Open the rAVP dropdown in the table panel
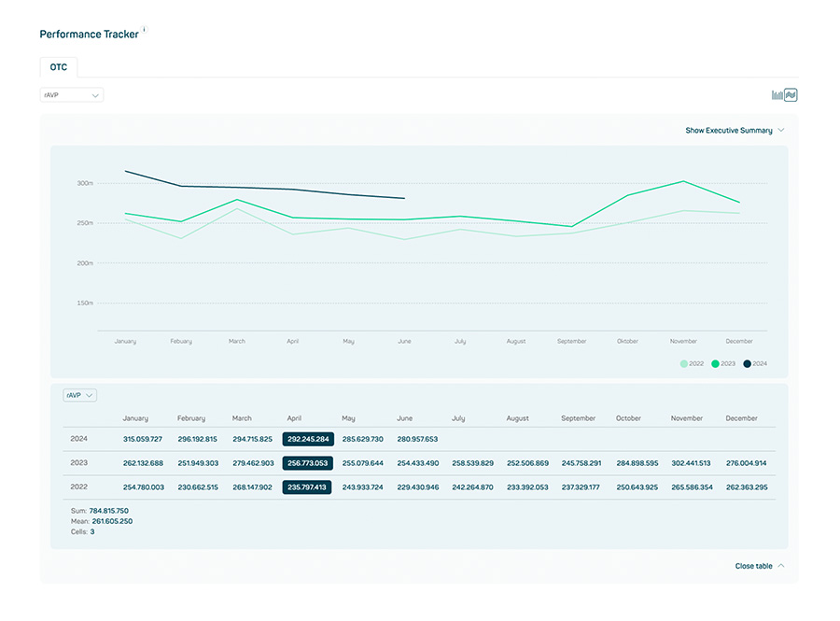The height and width of the screenshot is (621, 840). pos(80,395)
